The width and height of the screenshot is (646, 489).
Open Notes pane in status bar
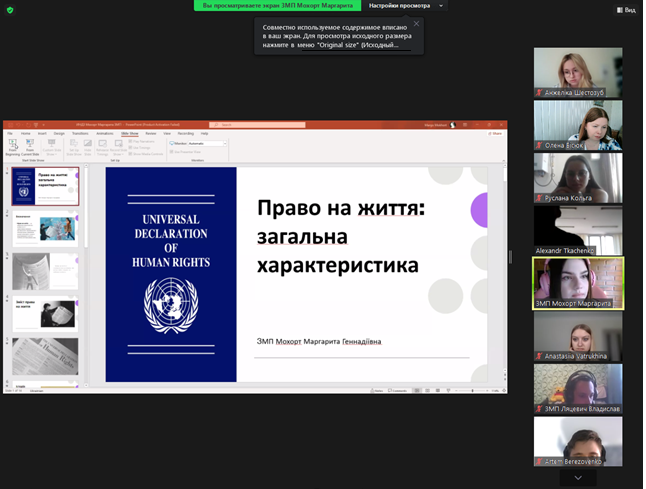tap(377, 390)
